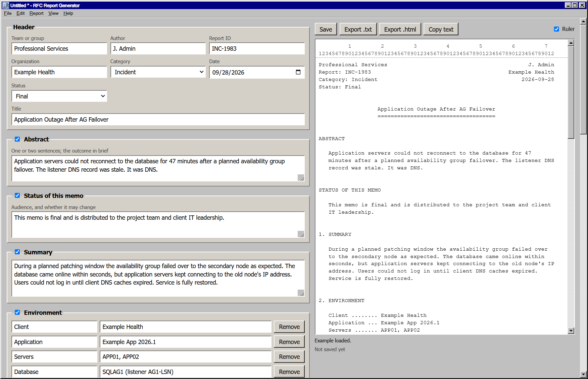Click 'Report: INC-1983' line in preview

(x=345, y=72)
